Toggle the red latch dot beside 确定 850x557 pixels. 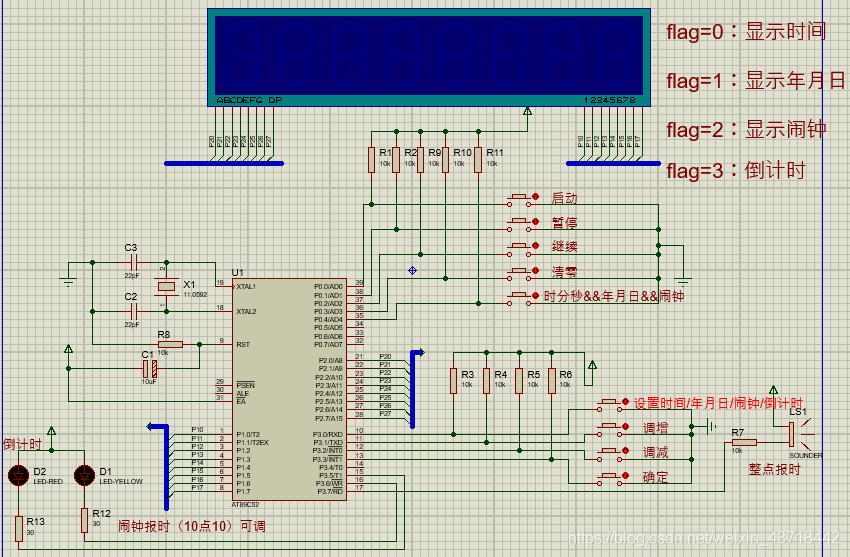pos(626,475)
